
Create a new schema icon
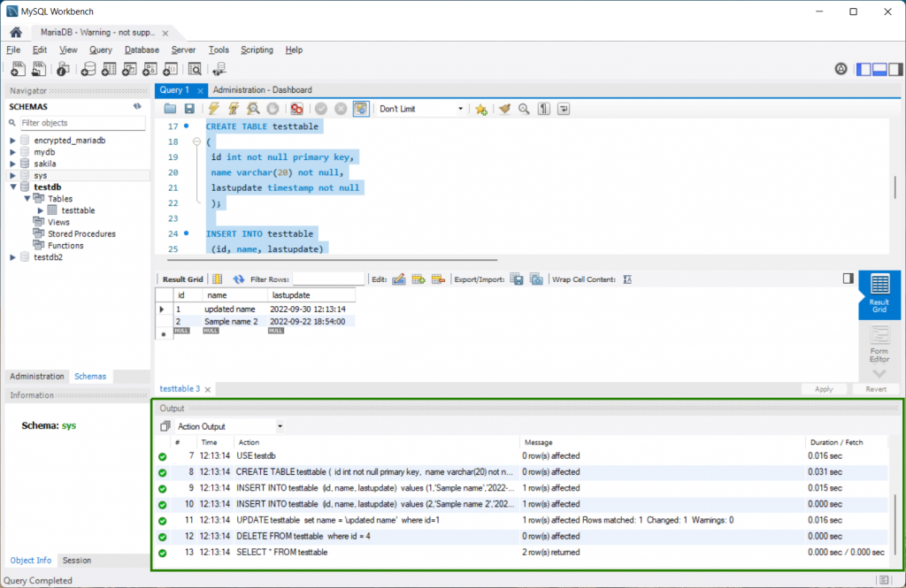88,69
